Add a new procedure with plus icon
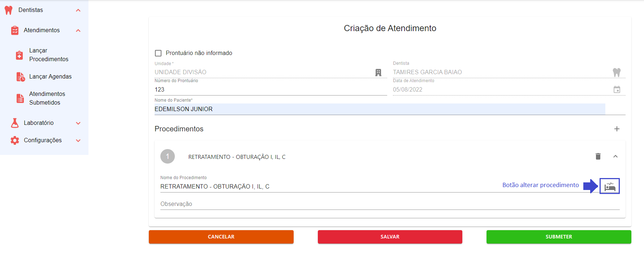The image size is (644, 262). pos(617,129)
